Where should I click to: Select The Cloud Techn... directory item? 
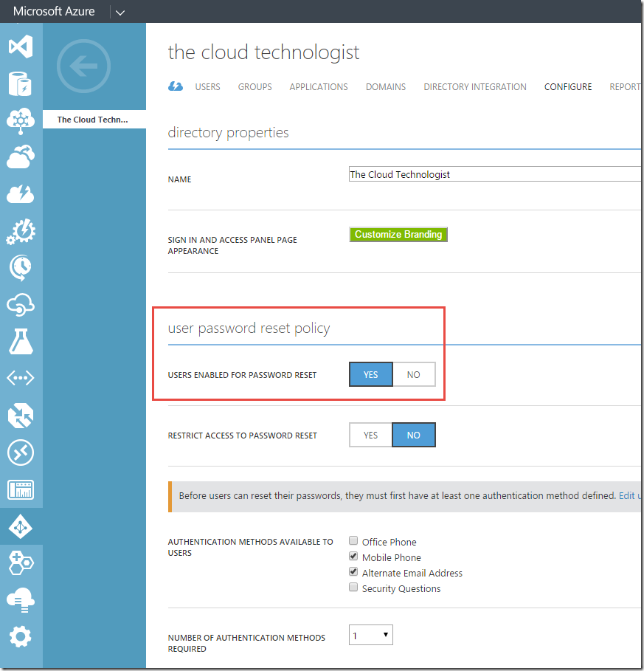coord(94,120)
